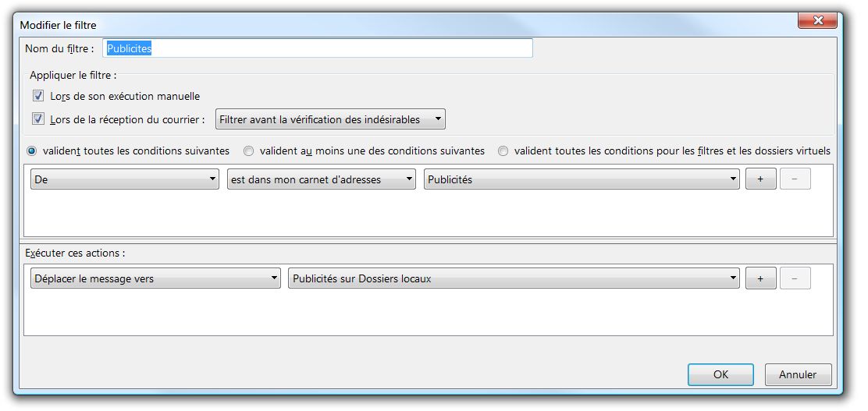Select 'valident au moins une des conditions' radio
868x411 pixels.
click(248, 151)
